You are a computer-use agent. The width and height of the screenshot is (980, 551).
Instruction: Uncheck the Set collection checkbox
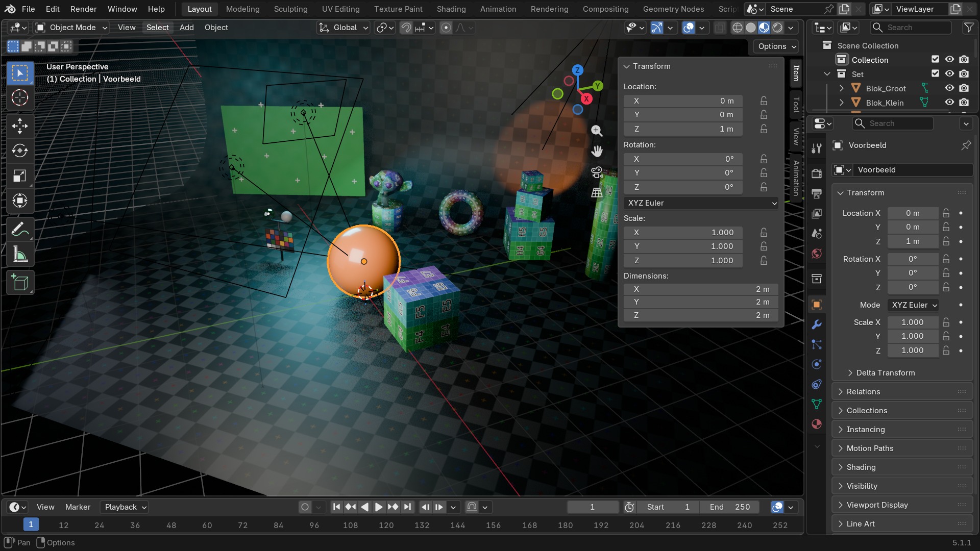pyautogui.click(x=935, y=74)
